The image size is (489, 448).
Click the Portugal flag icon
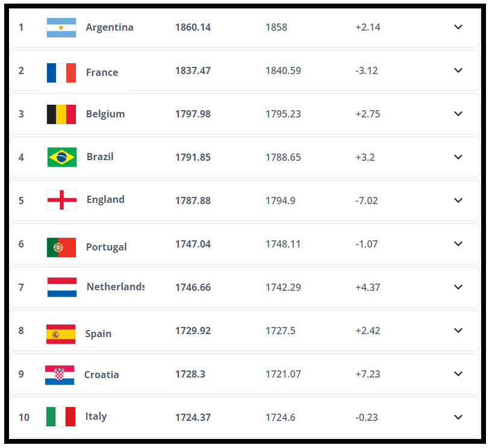[x=61, y=247]
